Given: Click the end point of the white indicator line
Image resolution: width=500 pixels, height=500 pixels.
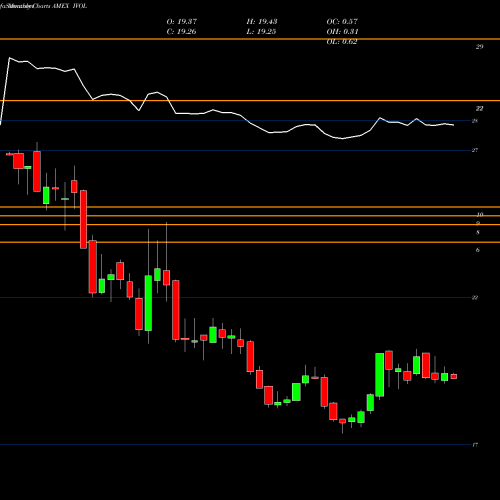Looking at the screenshot, I should tap(453, 125).
